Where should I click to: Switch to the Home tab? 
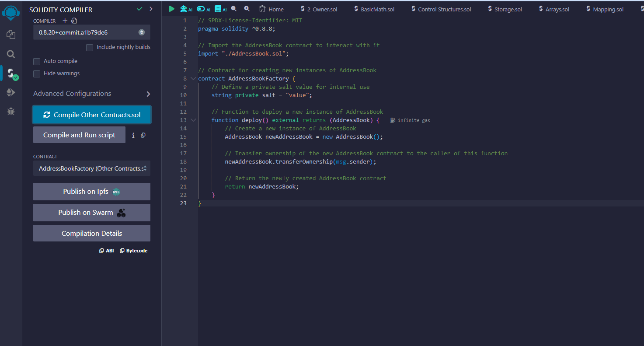coord(271,9)
